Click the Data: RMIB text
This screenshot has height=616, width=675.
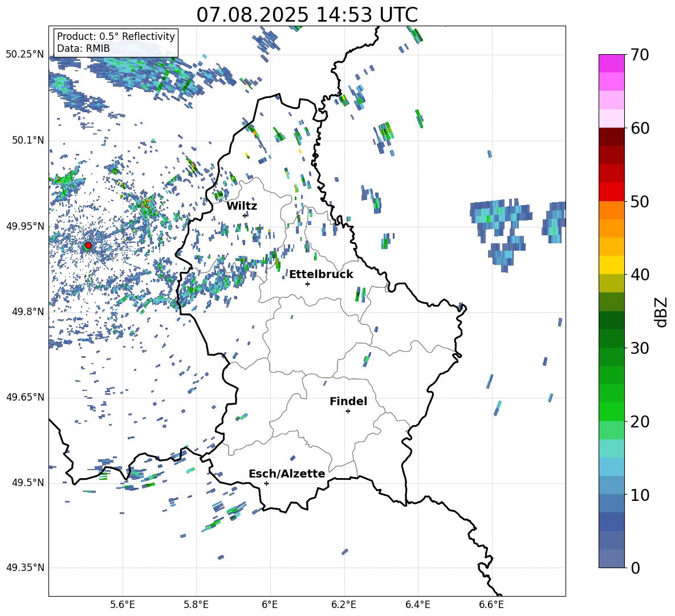coord(83,48)
